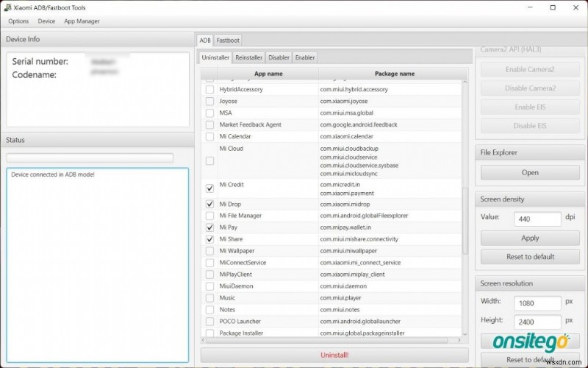Check the Mi File Manager checkbox

[x=209, y=216]
